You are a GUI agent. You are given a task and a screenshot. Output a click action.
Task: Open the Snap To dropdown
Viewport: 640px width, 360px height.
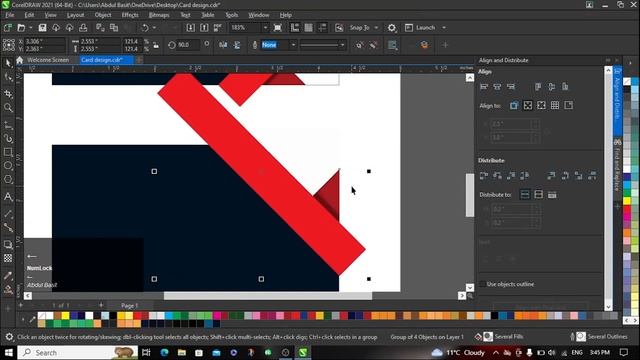(x=376, y=28)
